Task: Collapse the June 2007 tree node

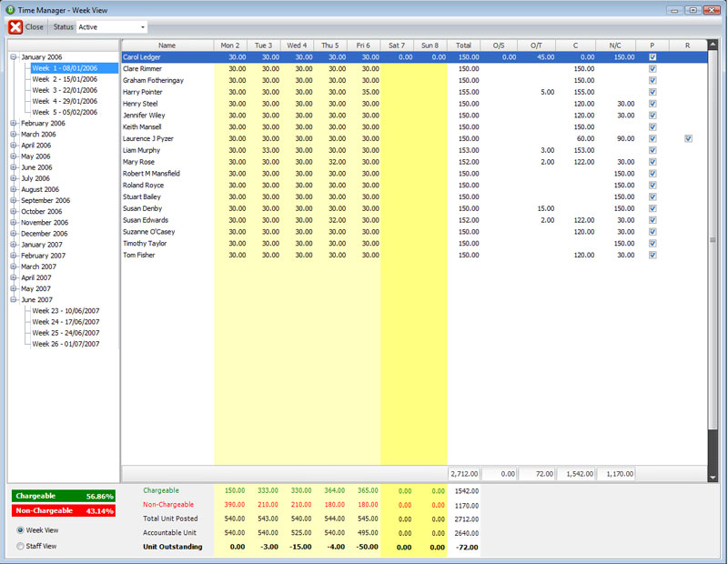Action: coord(14,300)
